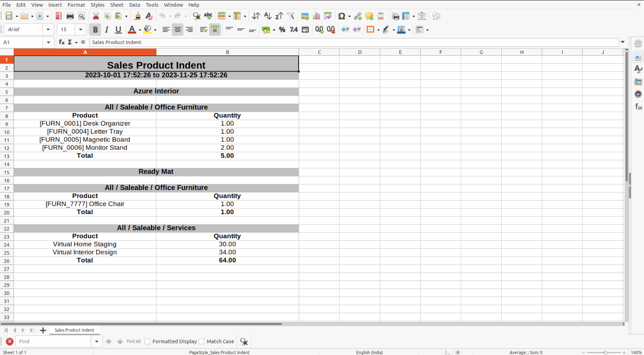Open font color dropdown arrow
The height and width of the screenshot is (355, 644).
click(x=140, y=30)
